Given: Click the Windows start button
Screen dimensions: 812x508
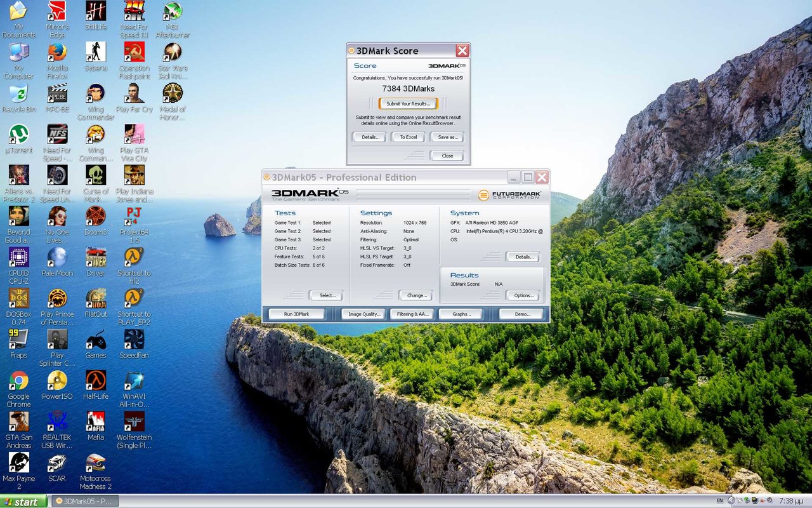Looking at the screenshot, I should (x=23, y=502).
